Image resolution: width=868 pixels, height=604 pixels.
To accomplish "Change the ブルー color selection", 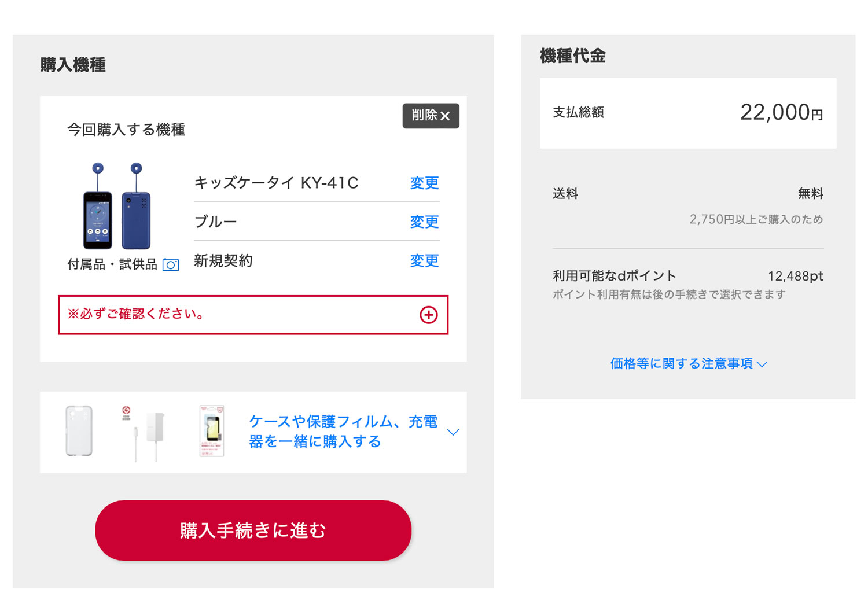I will 424,222.
